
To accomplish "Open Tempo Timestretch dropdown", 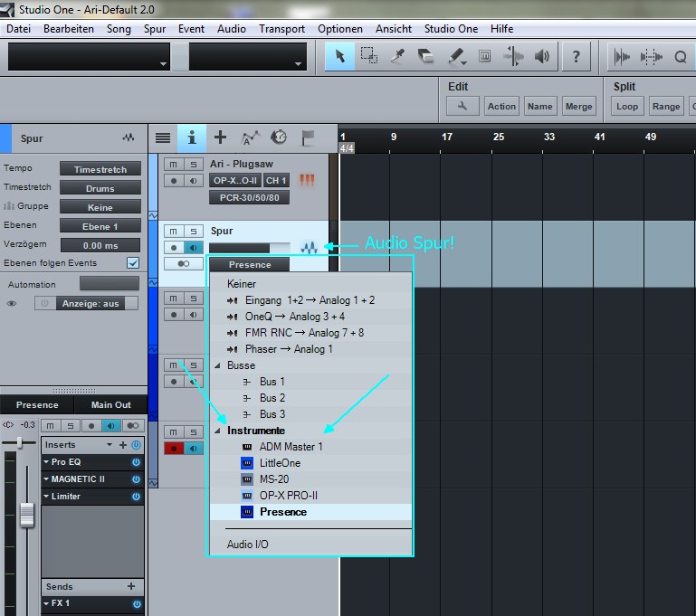I will (x=100, y=169).
